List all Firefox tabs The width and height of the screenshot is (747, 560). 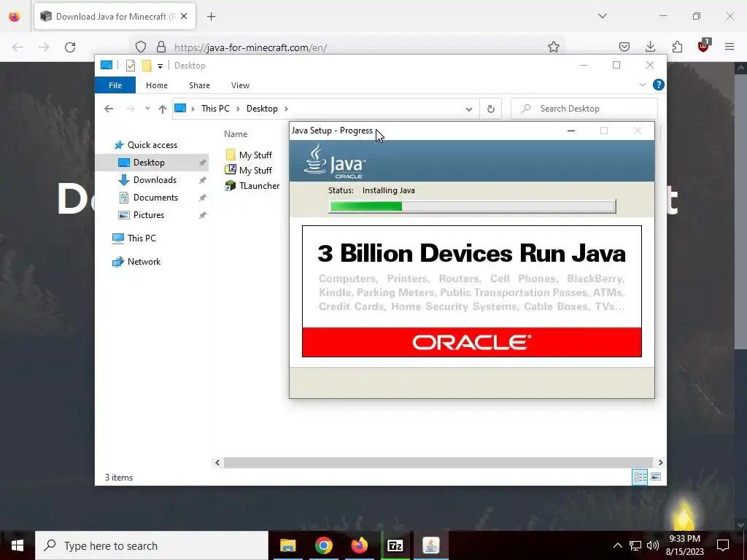(602, 16)
